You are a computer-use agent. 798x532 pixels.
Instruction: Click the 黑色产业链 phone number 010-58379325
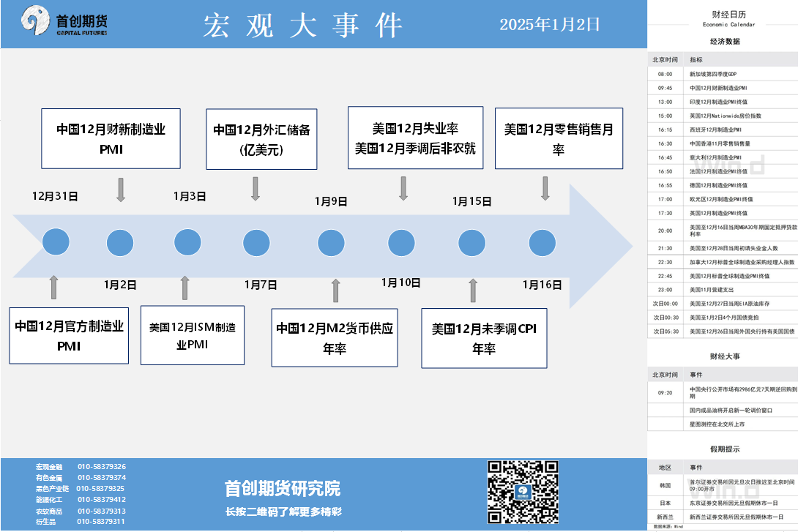pyautogui.click(x=100, y=488)
